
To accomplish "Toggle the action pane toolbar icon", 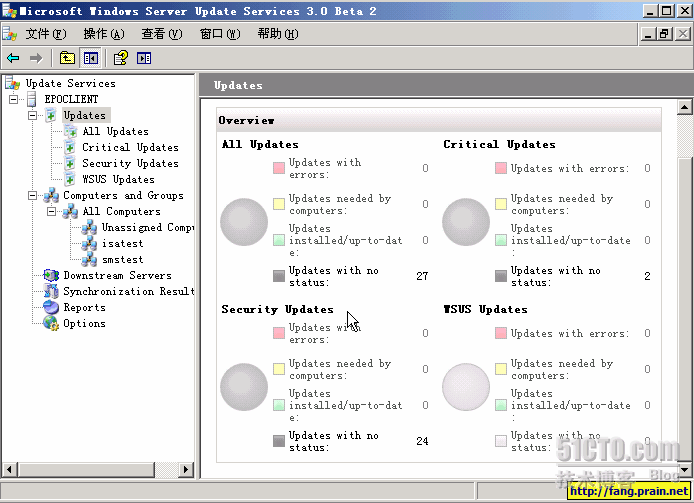I will [144, 58].
